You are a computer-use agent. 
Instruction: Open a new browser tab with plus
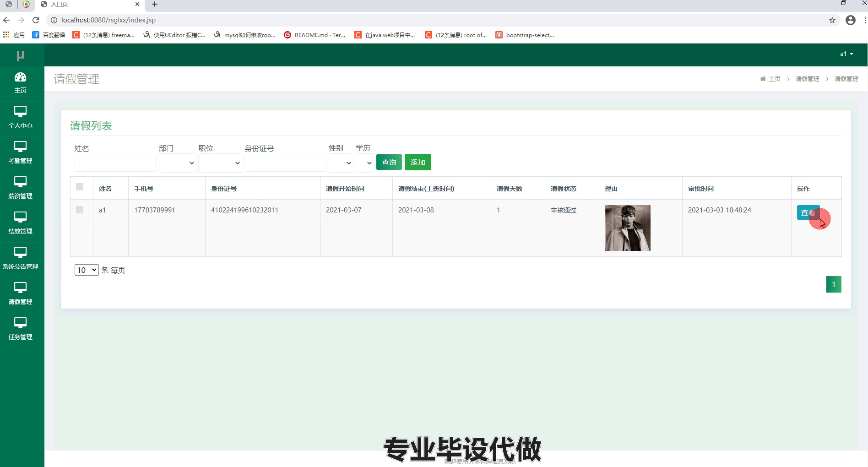[x=155, y=4]
